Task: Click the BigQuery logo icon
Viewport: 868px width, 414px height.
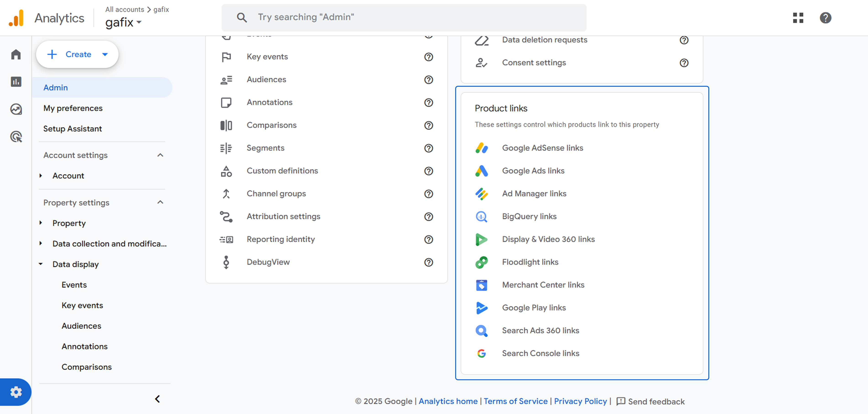Action: 481,216
